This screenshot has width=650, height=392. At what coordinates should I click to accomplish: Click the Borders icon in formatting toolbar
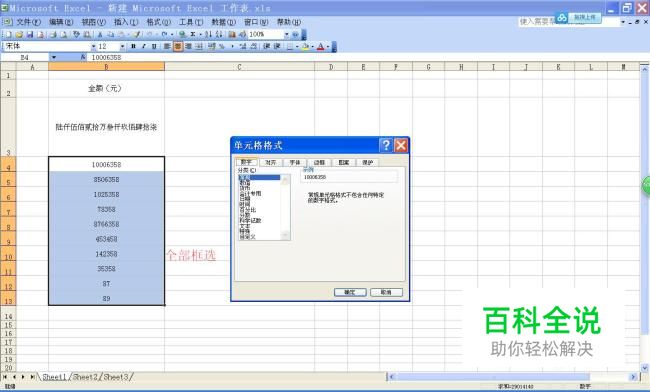click(x=290, y=47)
